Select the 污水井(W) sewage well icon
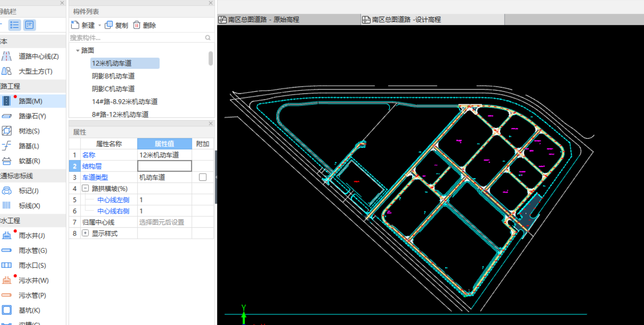This screenshot has width=644, height=325. click(6, 280)
